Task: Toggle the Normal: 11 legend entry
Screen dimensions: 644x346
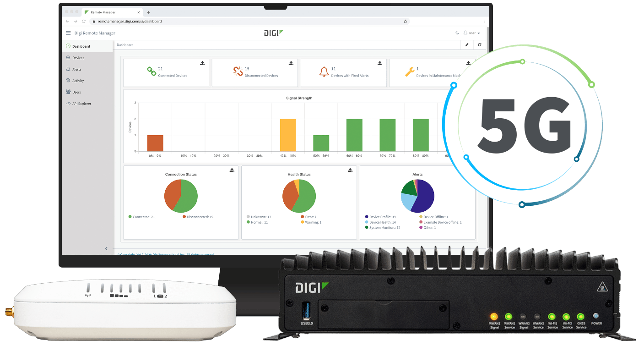Action: (x=257, y=222)
